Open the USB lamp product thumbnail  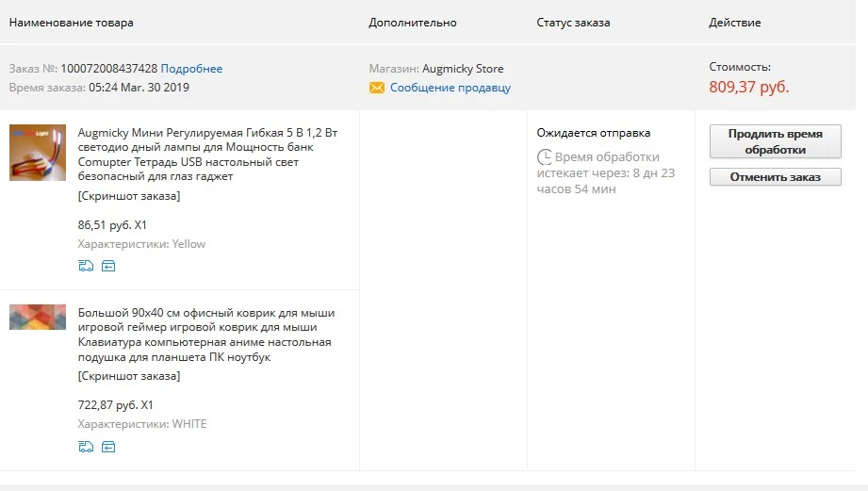(38, 153)
